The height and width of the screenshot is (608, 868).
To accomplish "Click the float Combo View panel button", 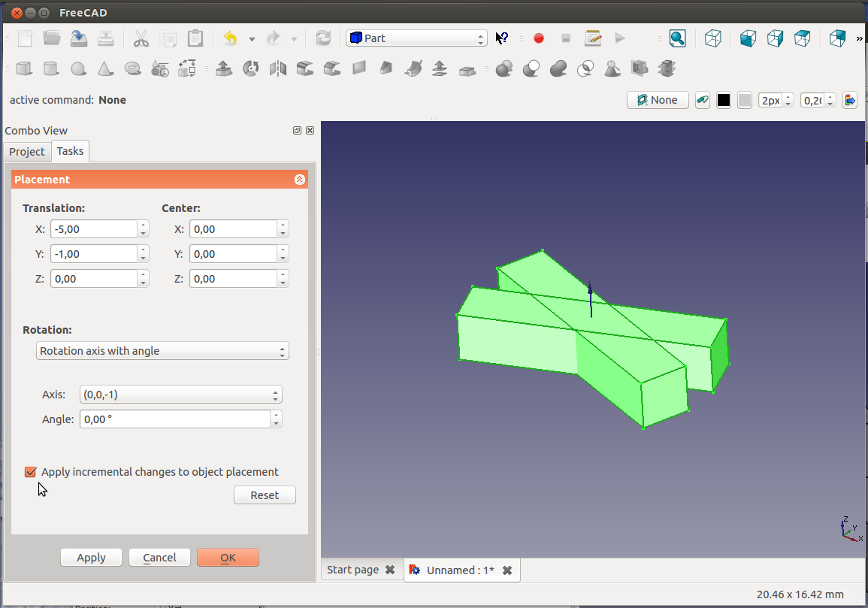I will 298,131.
